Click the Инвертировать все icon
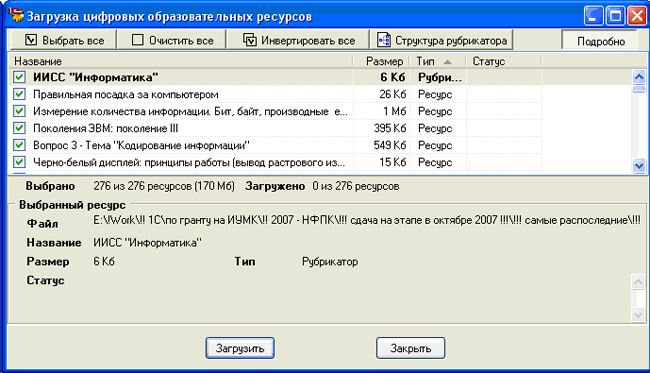Viewport: 650px width, 373px height. pos(250,40)
